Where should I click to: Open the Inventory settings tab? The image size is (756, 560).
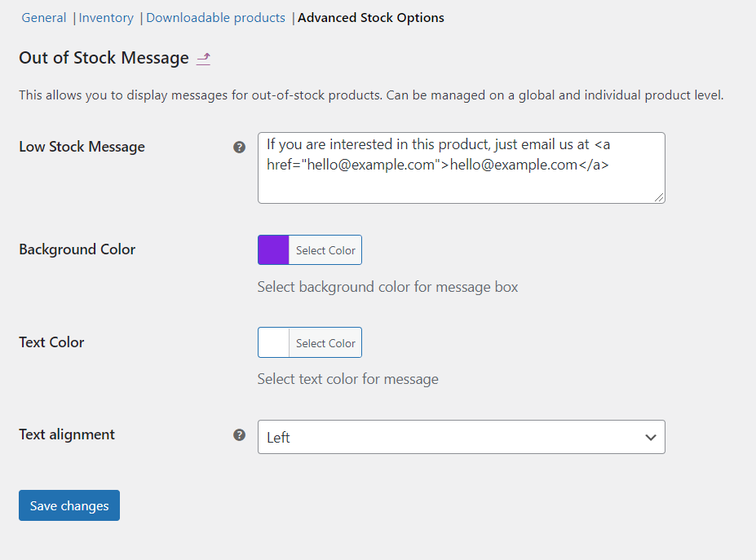[x=106, y=17]
